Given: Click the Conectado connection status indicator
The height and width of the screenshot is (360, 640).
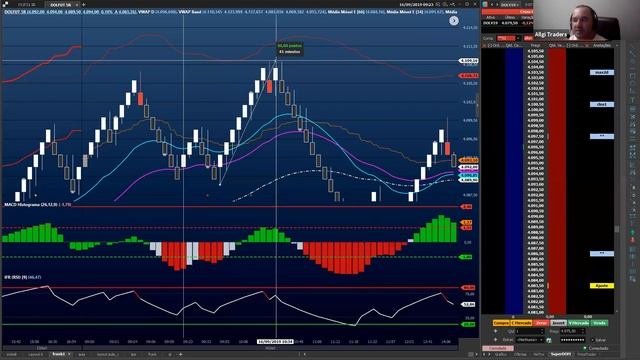Looking at the screenshot, I should [596, 348].
